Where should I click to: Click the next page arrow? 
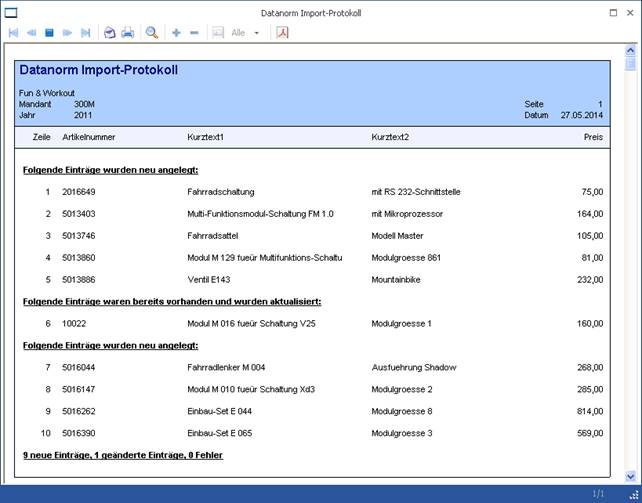coord(67,33)
